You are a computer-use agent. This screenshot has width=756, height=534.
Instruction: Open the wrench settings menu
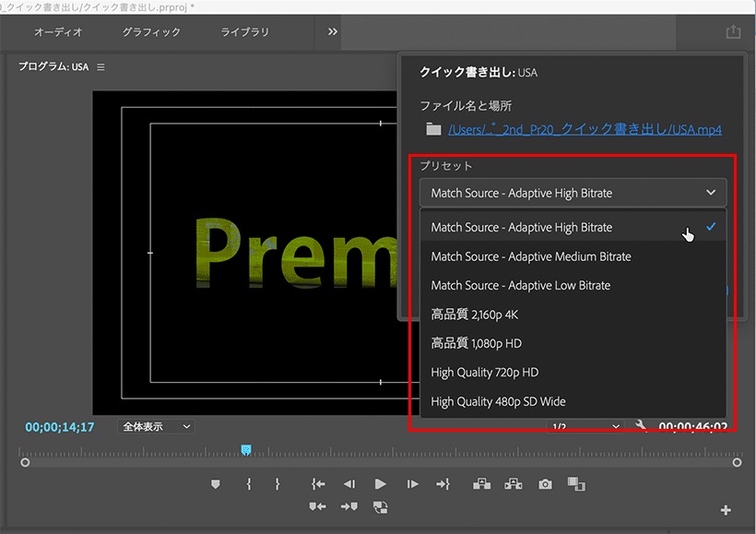point(641,426)
